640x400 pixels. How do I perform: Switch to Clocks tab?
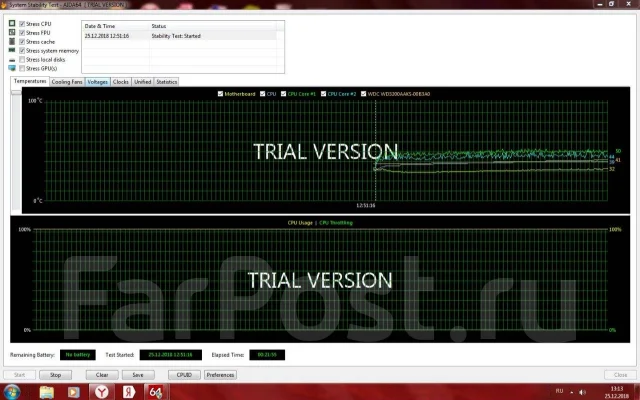pyautogui.click(x=120, y=82)
